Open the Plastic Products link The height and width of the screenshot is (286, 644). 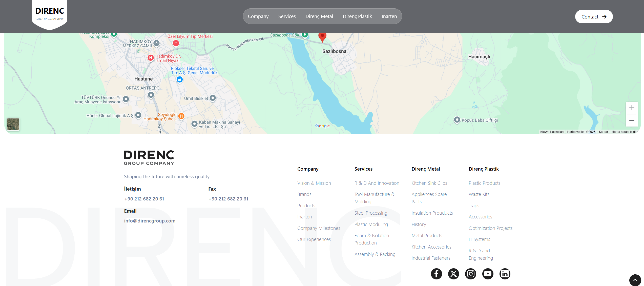pyautogui.click(x=484, y=183)
